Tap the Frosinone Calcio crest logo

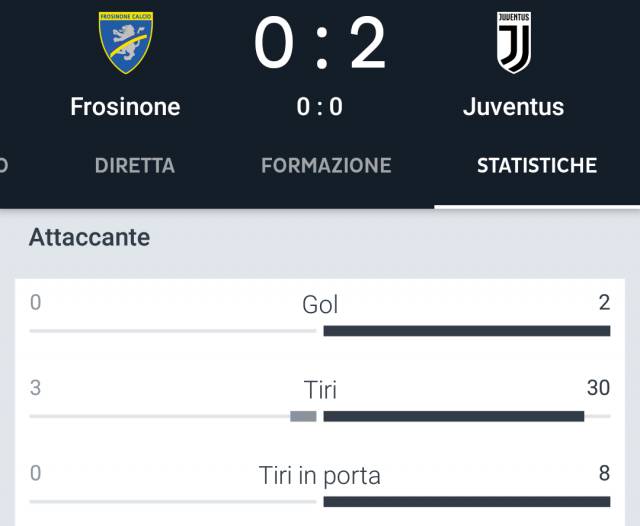(126, 43)
